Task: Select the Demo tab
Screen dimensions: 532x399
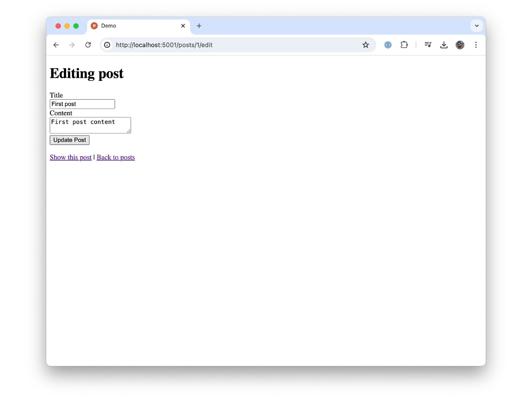Action: pyautogui.click(x=133, y=26)
